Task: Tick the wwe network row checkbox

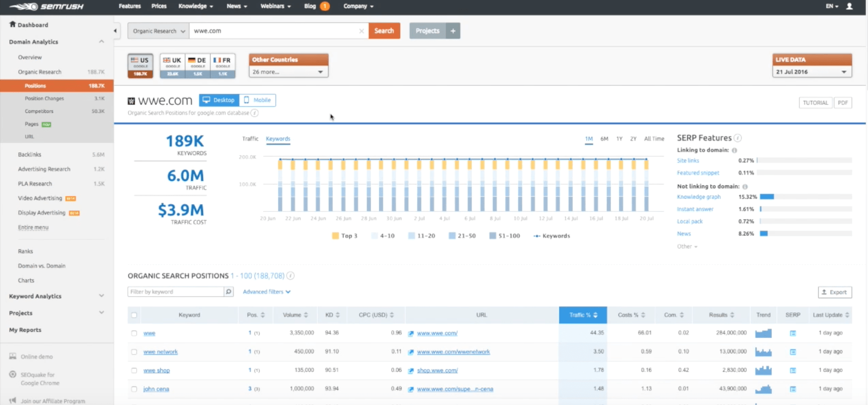Action: pos(134,352)
